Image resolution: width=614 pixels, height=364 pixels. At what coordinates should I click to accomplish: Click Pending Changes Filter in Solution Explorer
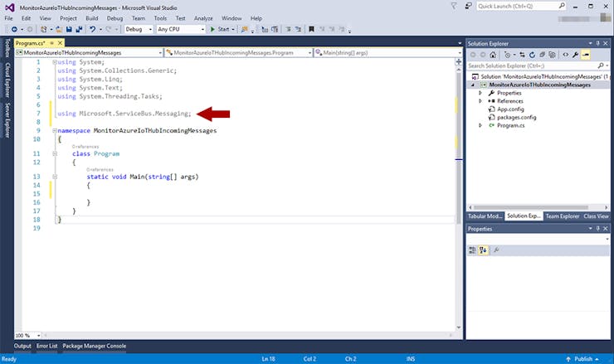tap(508, 55)
